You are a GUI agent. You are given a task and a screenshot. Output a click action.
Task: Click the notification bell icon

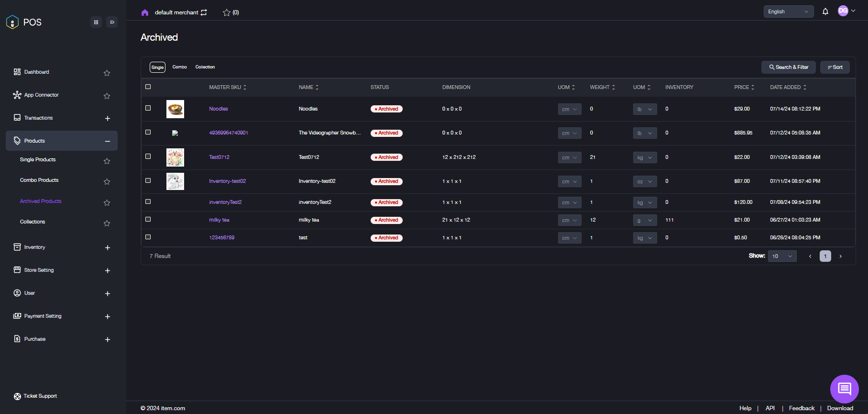(825, 11)
